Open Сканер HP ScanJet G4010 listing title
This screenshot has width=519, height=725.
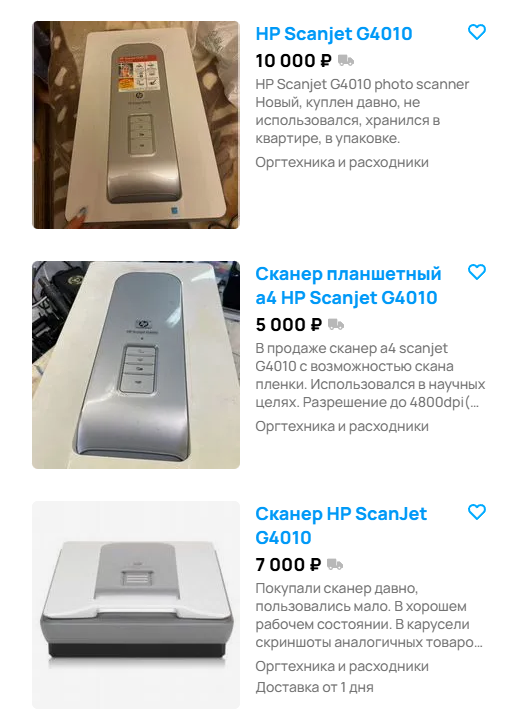click(x=341, y=526)
